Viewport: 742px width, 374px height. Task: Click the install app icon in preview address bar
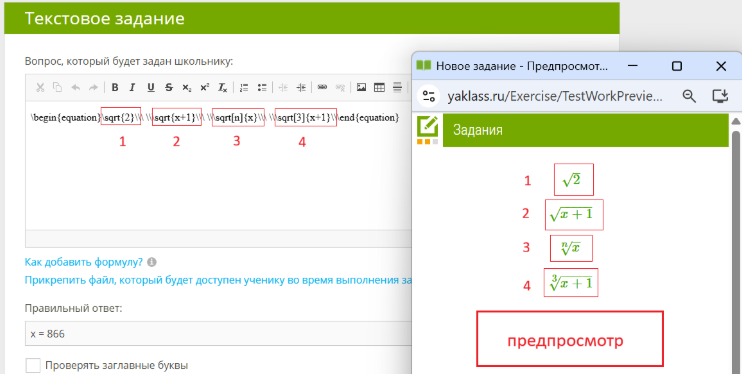(x=720, y=96)
